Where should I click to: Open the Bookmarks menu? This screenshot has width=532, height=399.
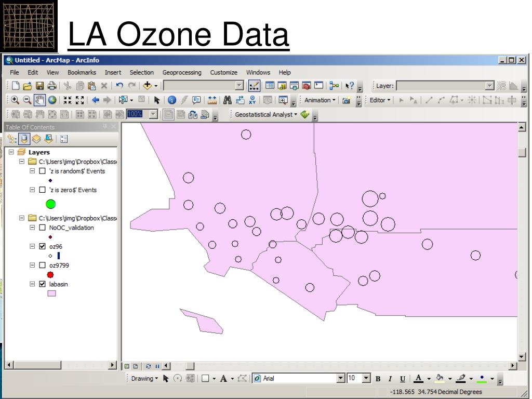tap(82, 72)
